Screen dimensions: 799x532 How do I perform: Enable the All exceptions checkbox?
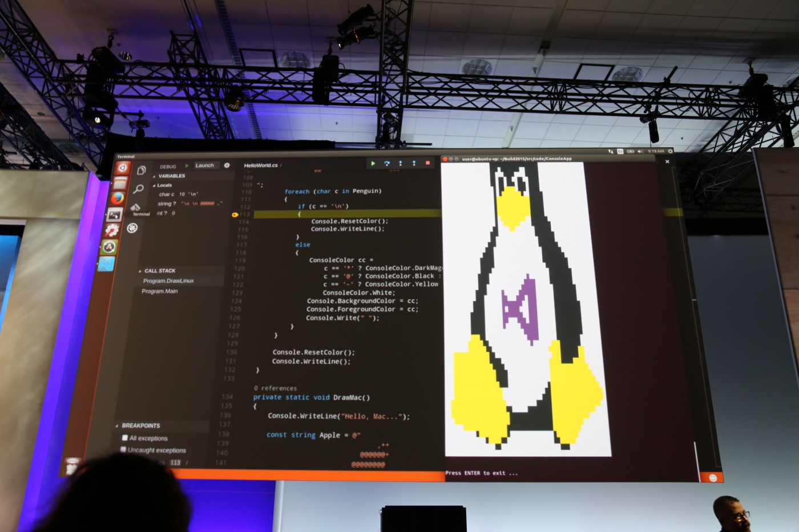(125, 438)
